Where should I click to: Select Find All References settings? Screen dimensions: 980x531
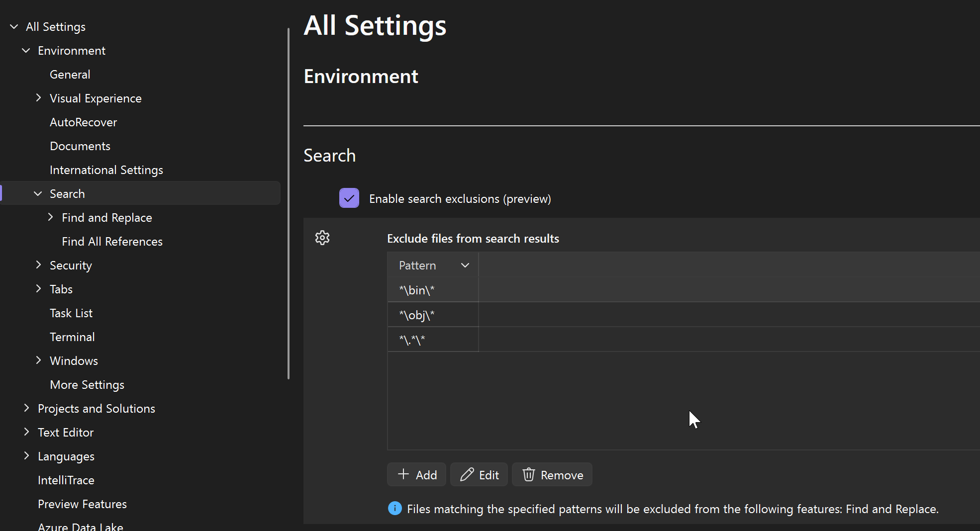pos(112,241)
